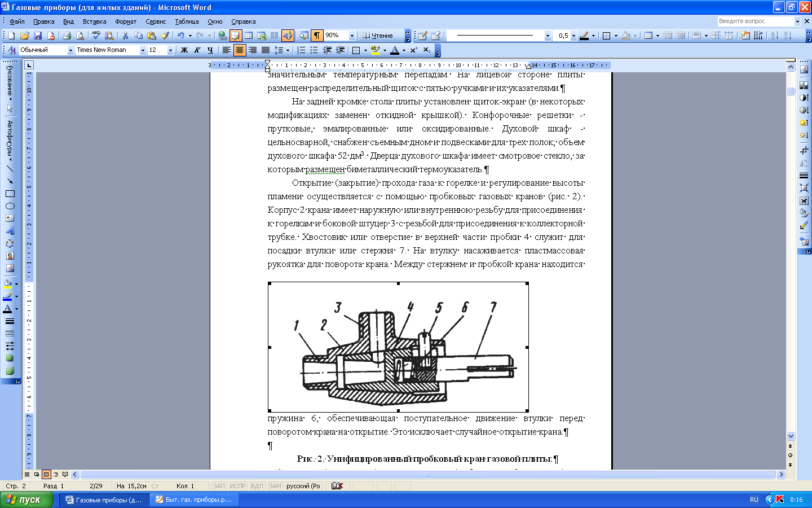The width and height of the screenshot is (812, 508).
Task: Create a new blank document
Action: click(11, 36)
